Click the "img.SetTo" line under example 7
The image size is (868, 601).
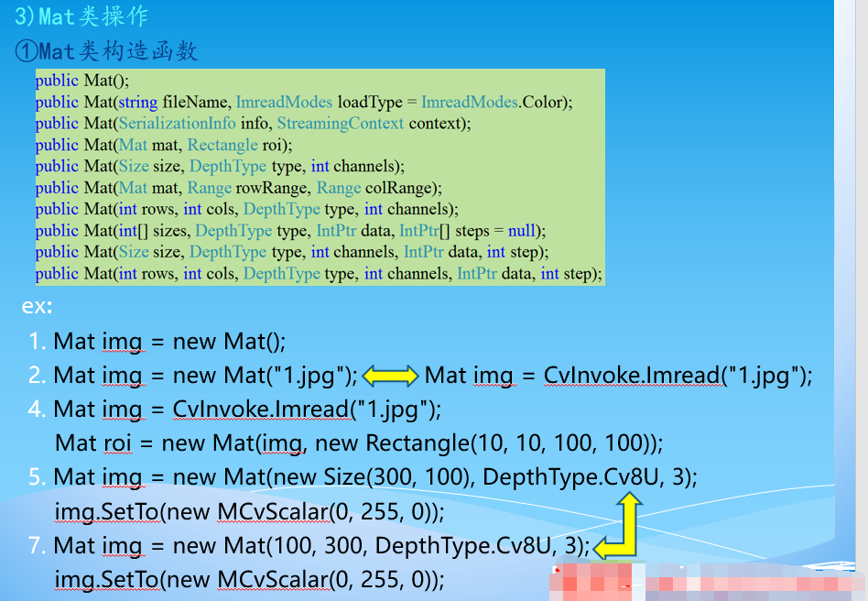coord(249,580)
